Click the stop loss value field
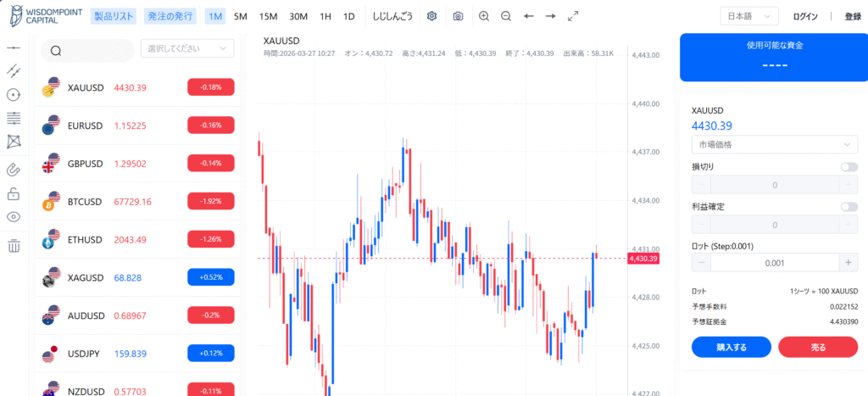The image size is (868, 396). pyautogui.click(x=775, y=184)
